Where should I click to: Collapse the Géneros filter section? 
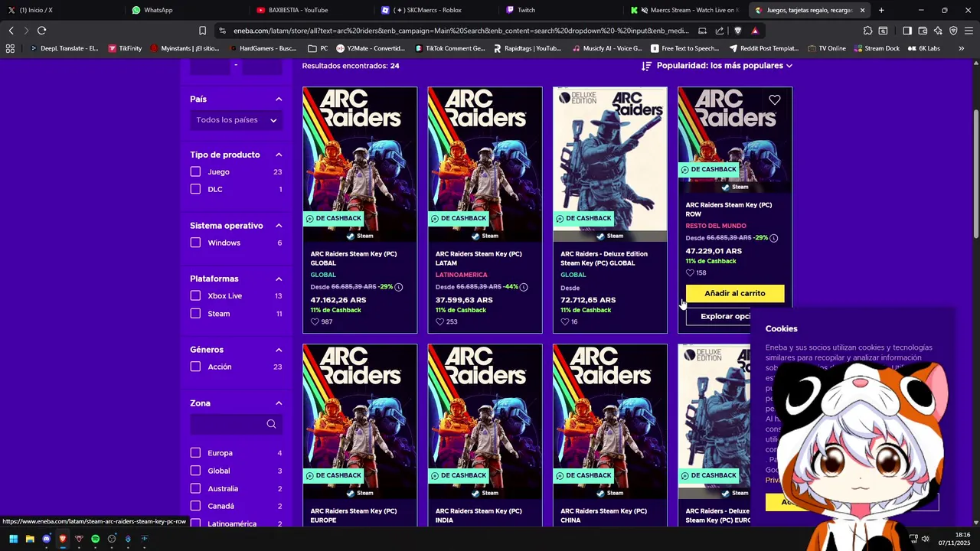click(279, 350)
